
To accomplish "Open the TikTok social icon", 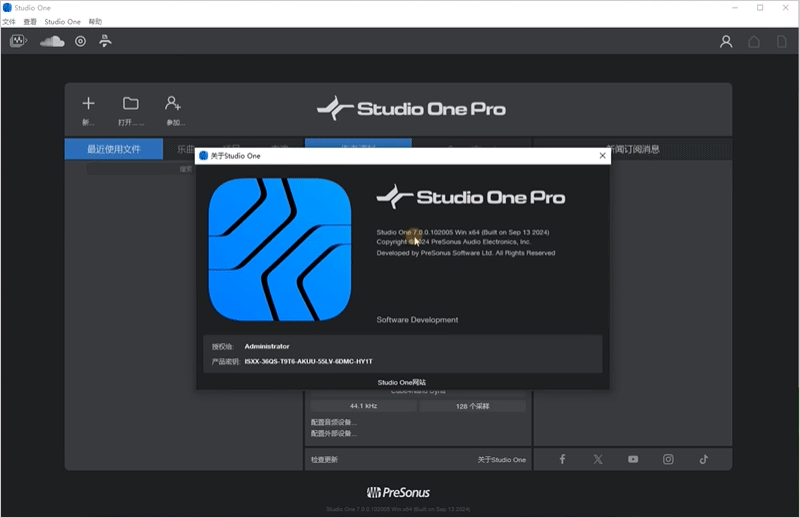I will click(x=704, y=459).
